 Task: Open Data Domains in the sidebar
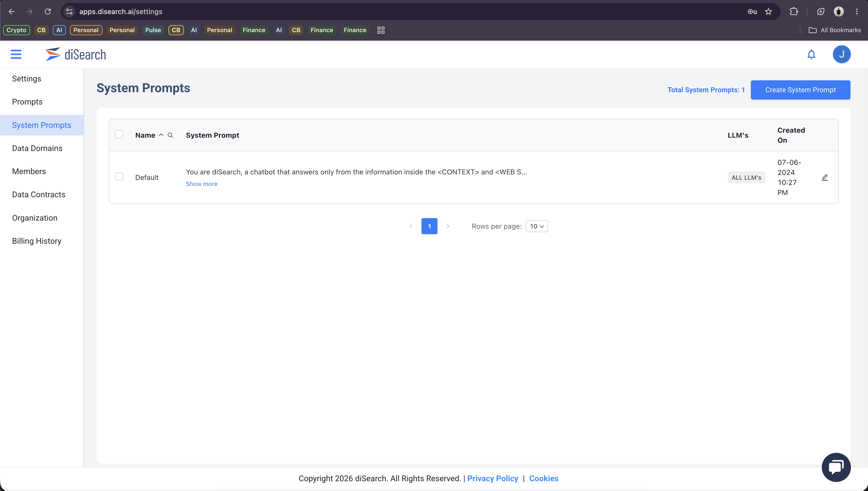click(x=37, y=148)
